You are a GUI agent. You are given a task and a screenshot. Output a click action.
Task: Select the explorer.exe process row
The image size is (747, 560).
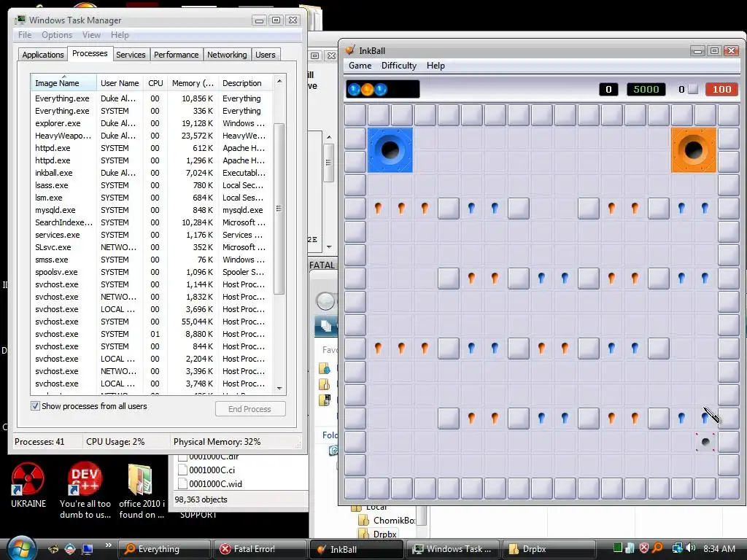click(152, 123)
